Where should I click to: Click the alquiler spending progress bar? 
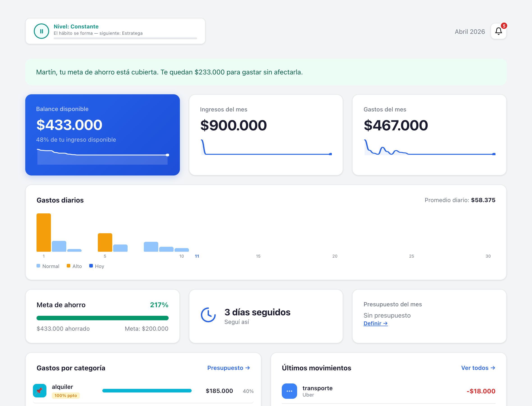click(147, 390)
